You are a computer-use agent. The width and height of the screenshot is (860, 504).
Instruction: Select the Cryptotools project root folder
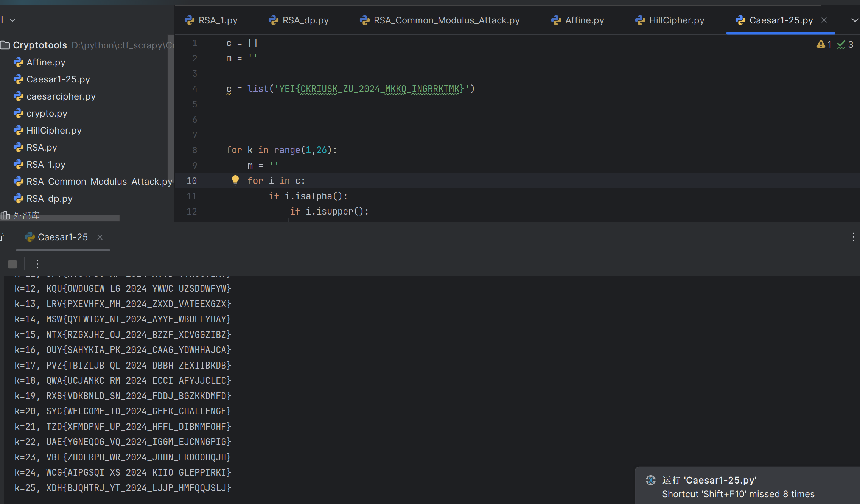(x=40, y=45)
